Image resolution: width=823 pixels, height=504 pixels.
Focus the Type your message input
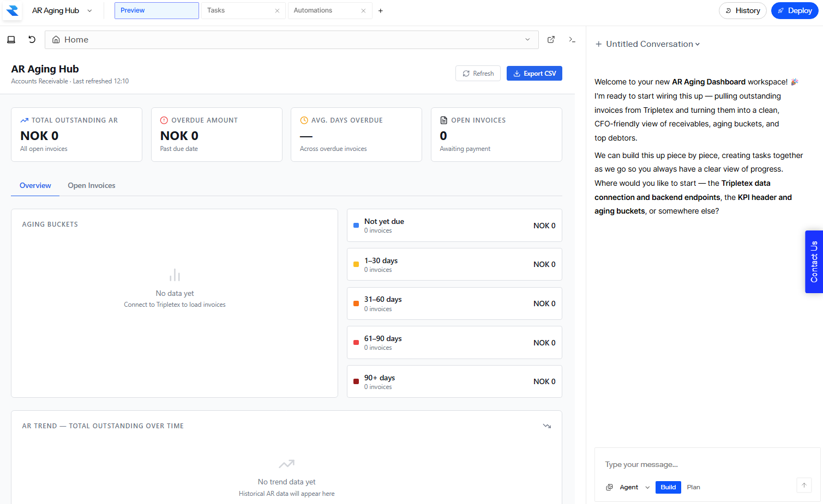pyautogui.click(x=707, y=465)
